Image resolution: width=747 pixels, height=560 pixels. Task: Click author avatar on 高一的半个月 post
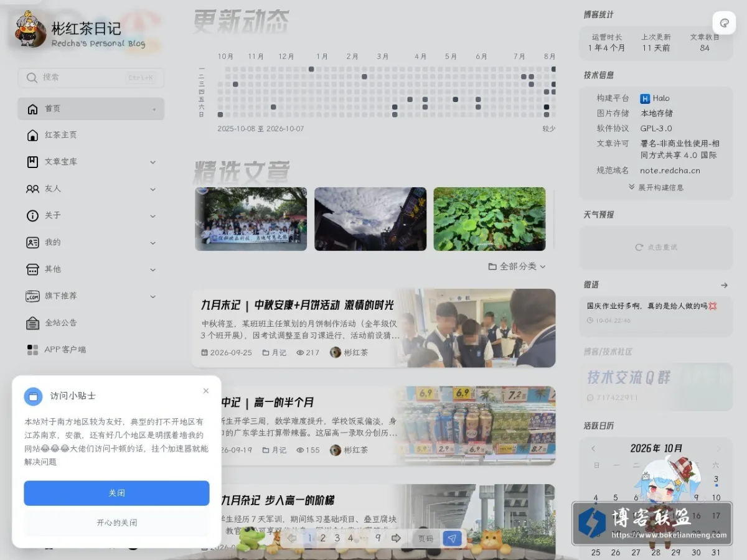[x=336, y=450]
